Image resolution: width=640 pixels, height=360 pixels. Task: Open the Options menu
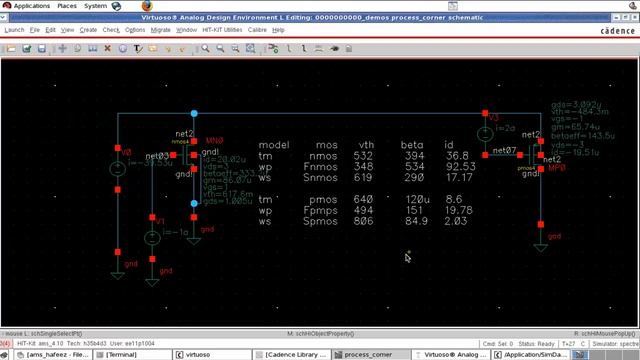(x=135, y=30)
